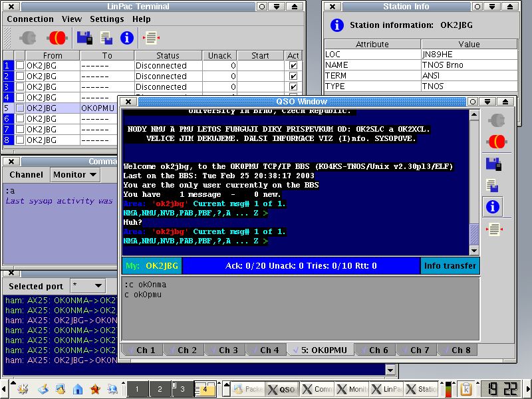This screenshot has height=399, width=532.
Task: Toggle the Act checkbox for channel 1
Action: pos(293,65)
